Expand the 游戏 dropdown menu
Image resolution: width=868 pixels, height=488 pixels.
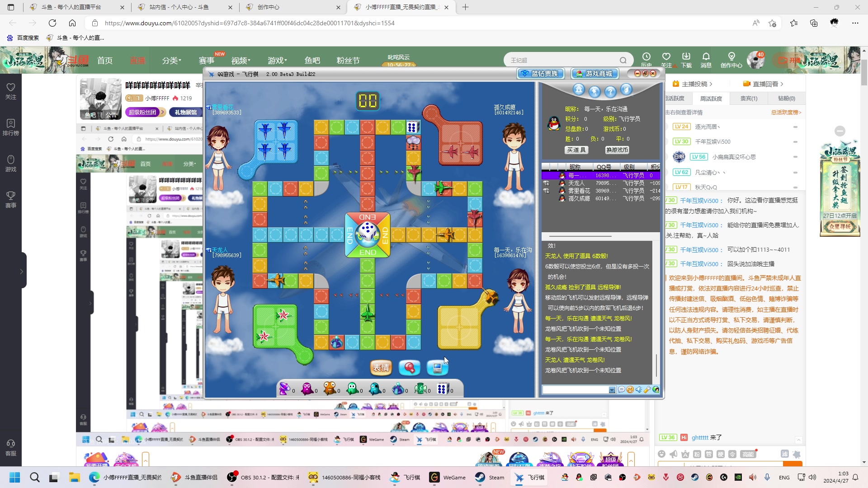277,61
